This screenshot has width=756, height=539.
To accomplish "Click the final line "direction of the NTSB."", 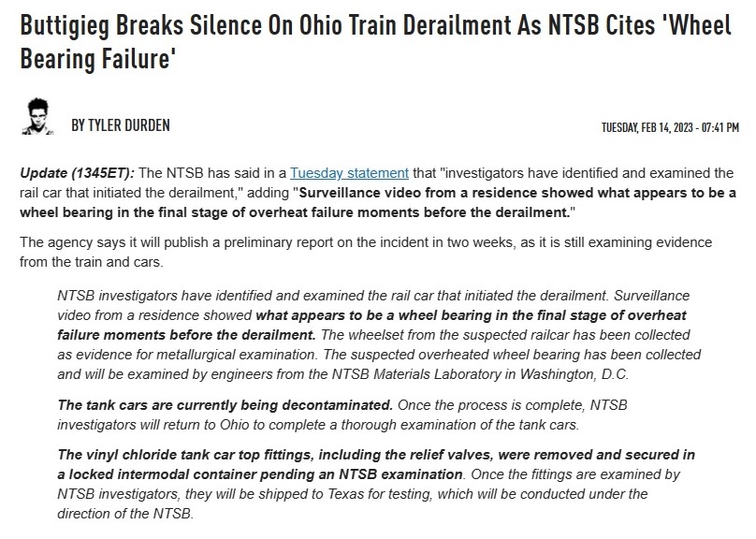I will 125,514.
